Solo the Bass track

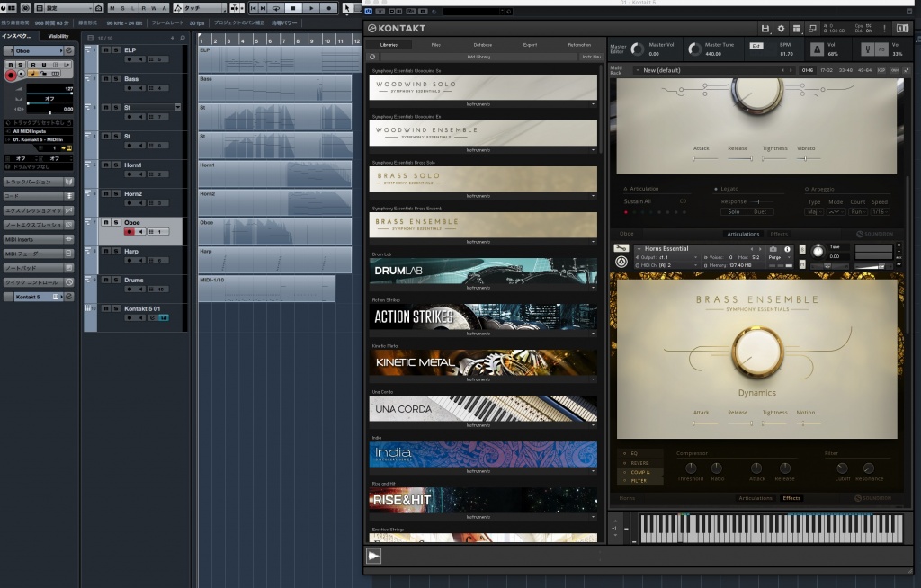click(116, 79)
